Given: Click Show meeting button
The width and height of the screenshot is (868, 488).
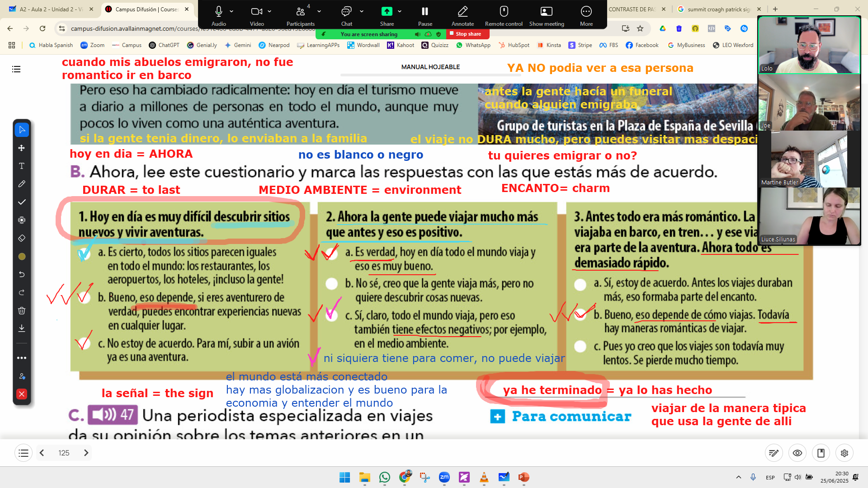Looking at the screenshot, I should click(x=547, y=16).
